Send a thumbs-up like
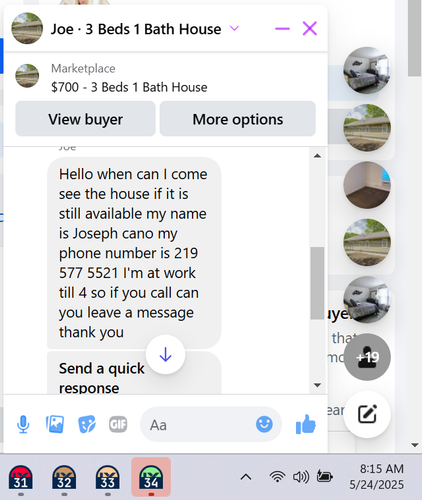This screenshot has width=422, height=500. 306,424
